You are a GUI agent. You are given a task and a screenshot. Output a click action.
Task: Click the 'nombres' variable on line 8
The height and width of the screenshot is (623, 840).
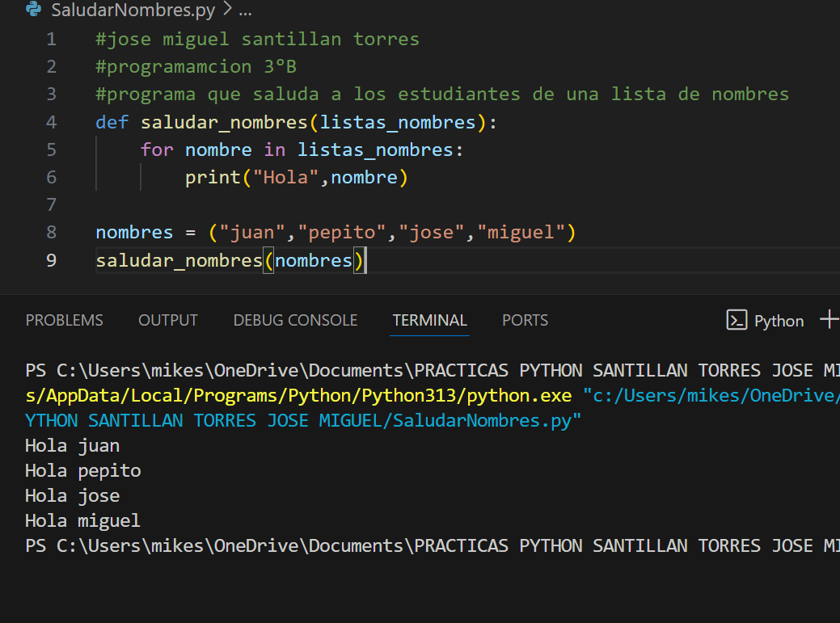(134, 232)
